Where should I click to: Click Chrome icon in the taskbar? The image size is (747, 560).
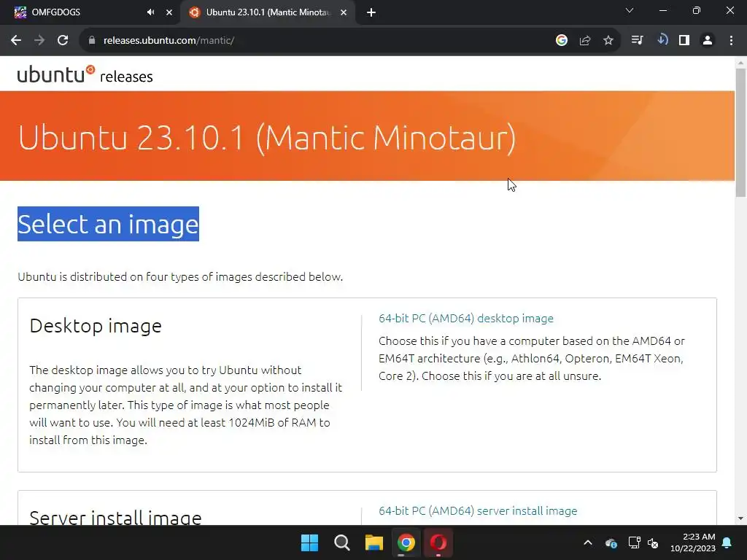tap(406, 542)
